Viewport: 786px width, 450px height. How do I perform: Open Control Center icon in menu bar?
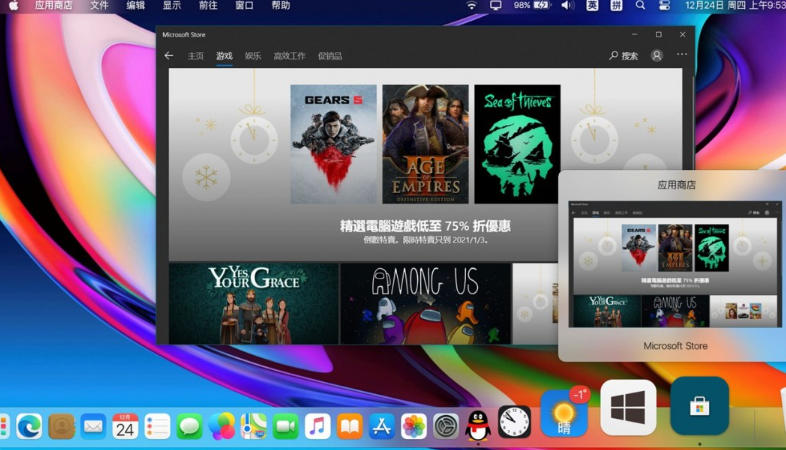pyautogui.click(x=664, y=6)
